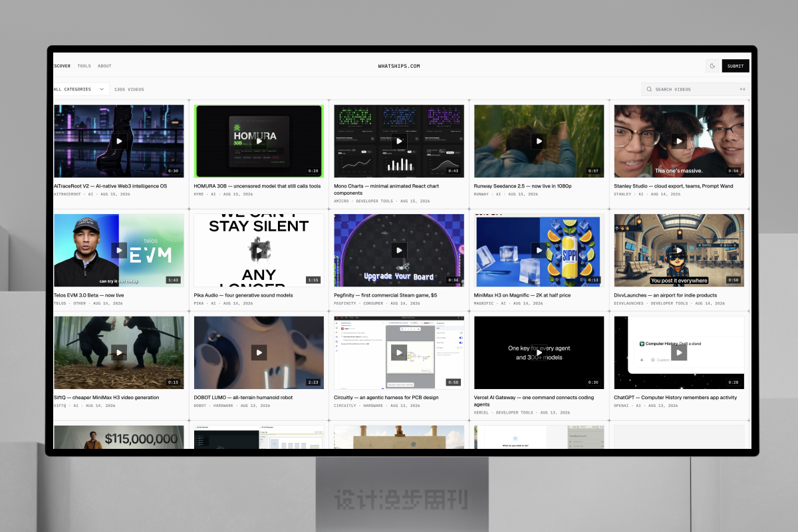Image resolution: width=798 pixels, height=532 pixels.
Task: Open Telos EVM 3.0 Beta title
Action: point(89,295)
